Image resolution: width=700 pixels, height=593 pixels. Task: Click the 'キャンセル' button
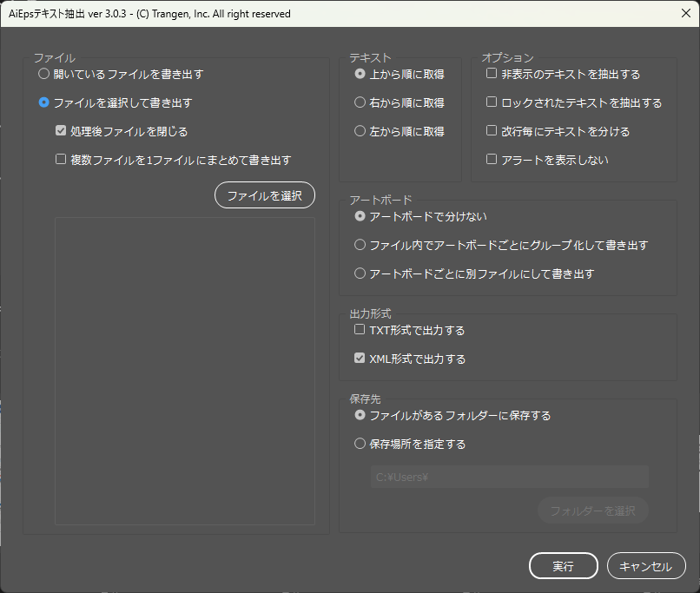(646, 566)
